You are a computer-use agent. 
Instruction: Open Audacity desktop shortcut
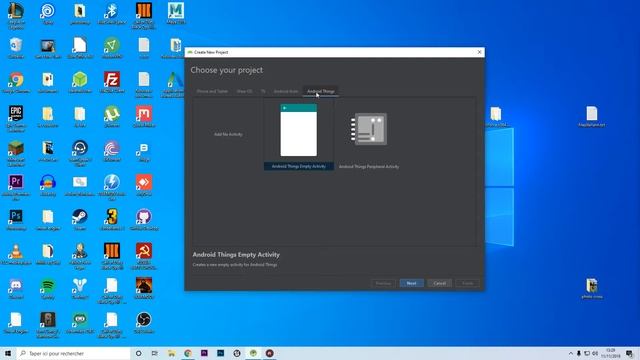coord(48,185)
